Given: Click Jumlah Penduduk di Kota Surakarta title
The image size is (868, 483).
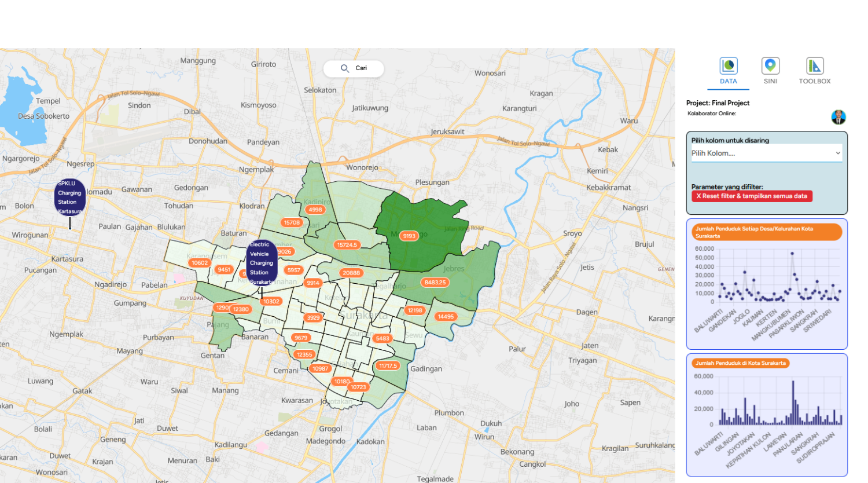Looking at the screenshot, I should 740,363.
